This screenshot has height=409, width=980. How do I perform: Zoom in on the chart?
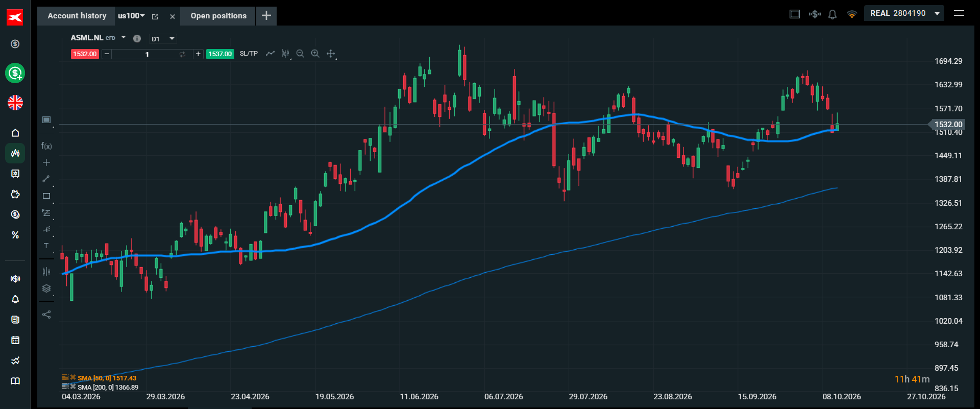click(315, 54)
